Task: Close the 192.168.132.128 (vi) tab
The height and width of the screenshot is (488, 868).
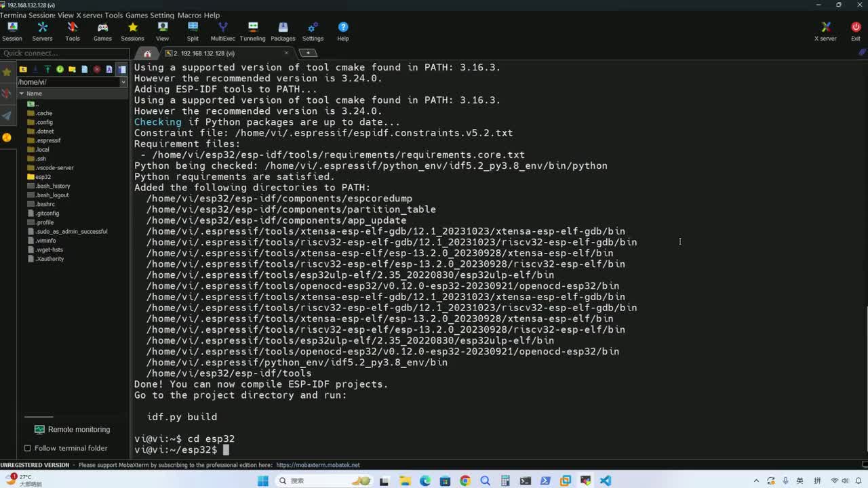Action: pyautogui.click(x=286, y=53)
